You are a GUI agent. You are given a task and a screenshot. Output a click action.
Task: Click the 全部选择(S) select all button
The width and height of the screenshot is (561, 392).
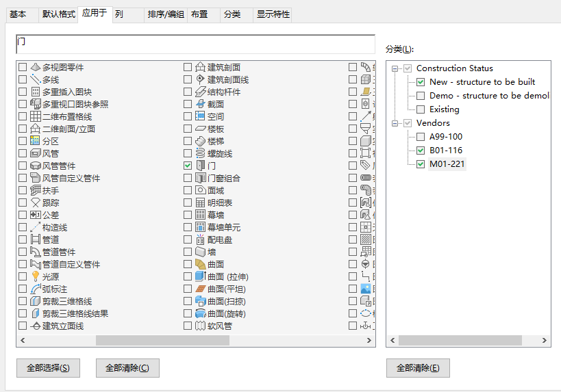pyautogui.click(x=49, y=368)
